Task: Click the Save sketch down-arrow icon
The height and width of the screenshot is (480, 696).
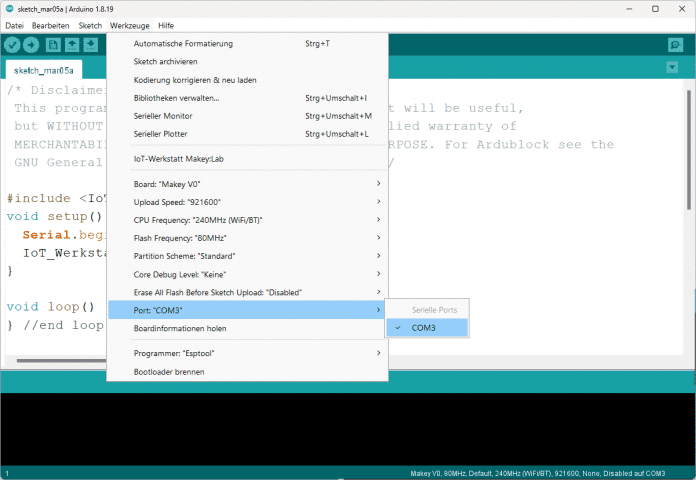Action: (91, 45)
